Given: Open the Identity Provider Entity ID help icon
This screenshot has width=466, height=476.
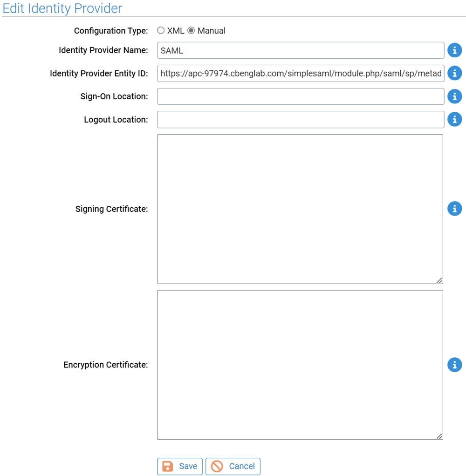Looking at the screenshot, I should point(454,73).
